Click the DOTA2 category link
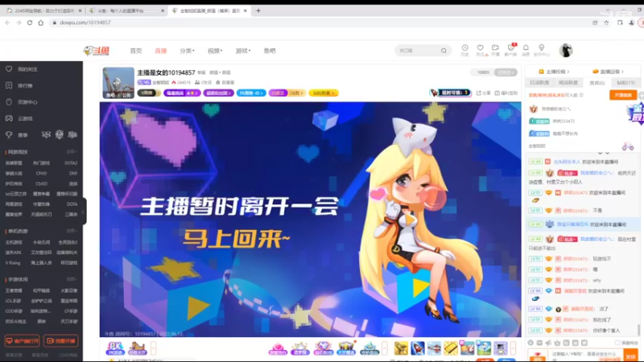The width and height of the screenshot is (644, 362). 71,163
